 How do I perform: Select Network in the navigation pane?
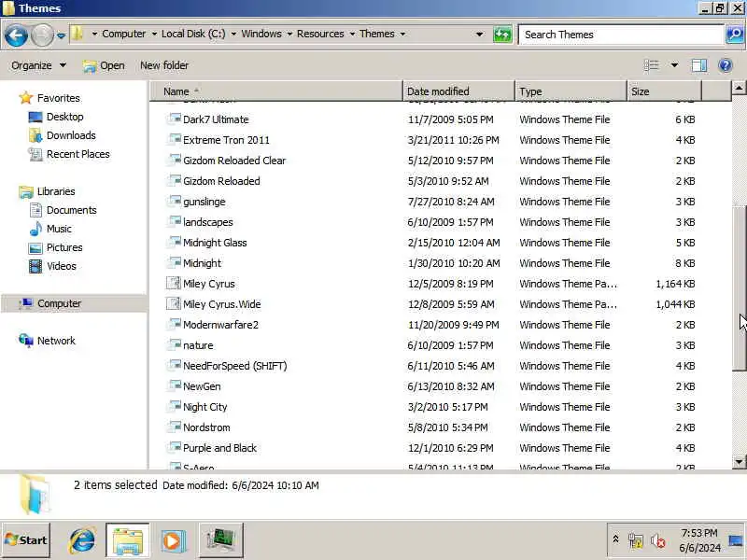[x=56, y=341]
